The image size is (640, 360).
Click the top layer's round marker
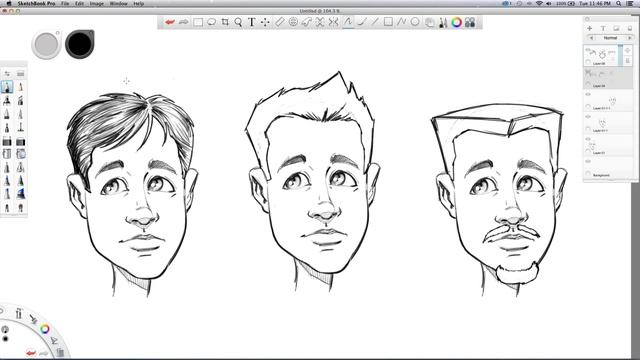(x=588, y=62)
